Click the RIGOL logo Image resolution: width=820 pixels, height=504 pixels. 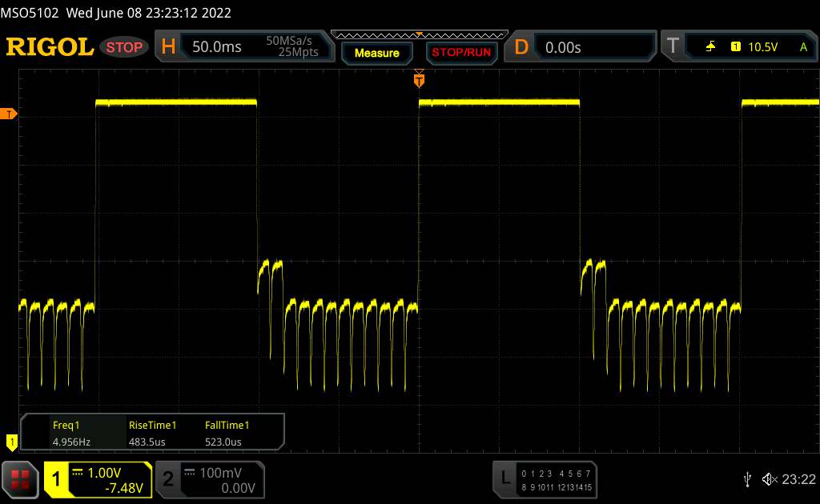click(50, 47)
